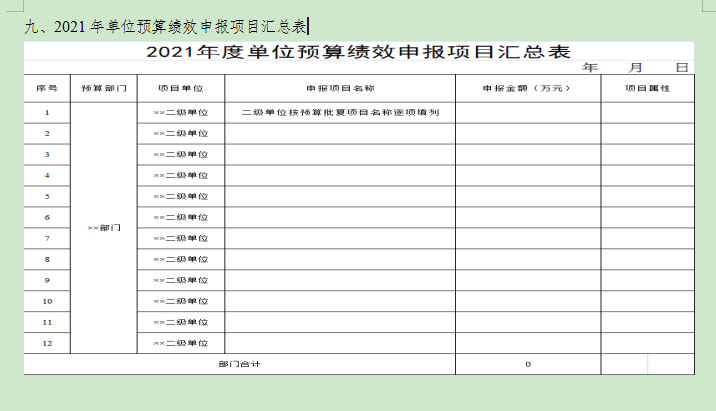Click the empty 申报金额 cell in row 1

pyautogui.click(x=527, y=112)
